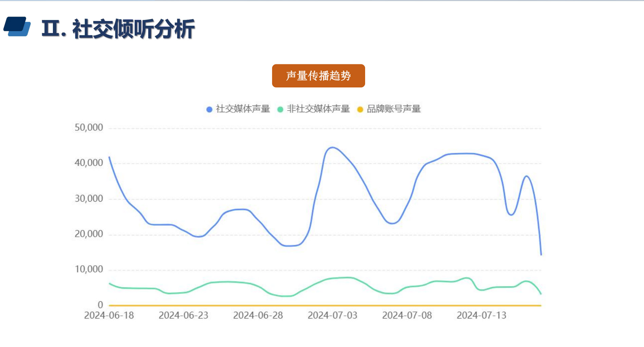Click the 0 label on the y-axis
This screenshot has height=347, width=644.
pyautogui.click(x=100, y=305)
